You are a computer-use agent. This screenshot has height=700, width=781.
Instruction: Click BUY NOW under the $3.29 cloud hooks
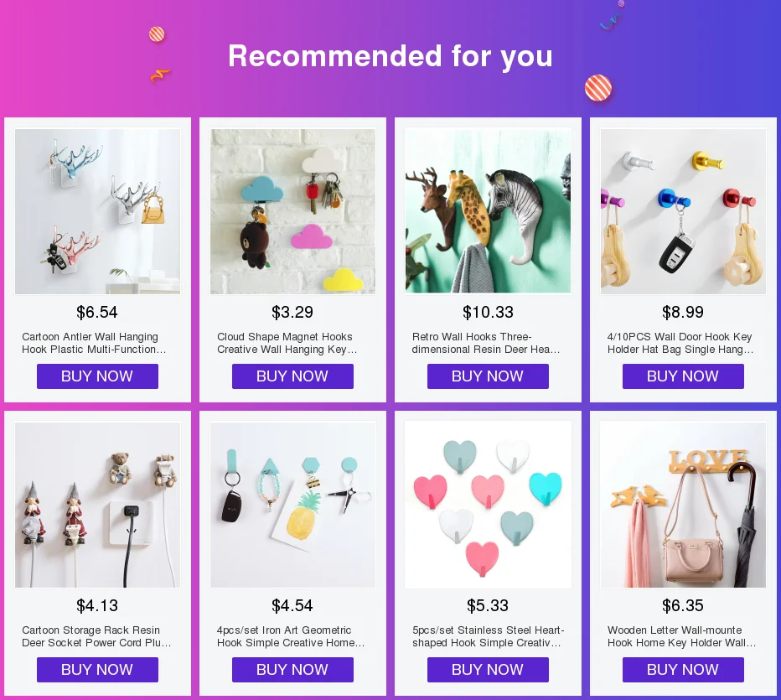tap(293, 376)
